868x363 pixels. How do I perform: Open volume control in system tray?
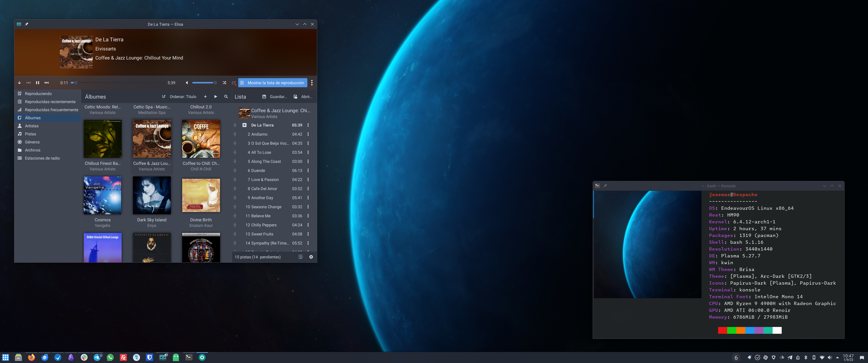point(830,358)
